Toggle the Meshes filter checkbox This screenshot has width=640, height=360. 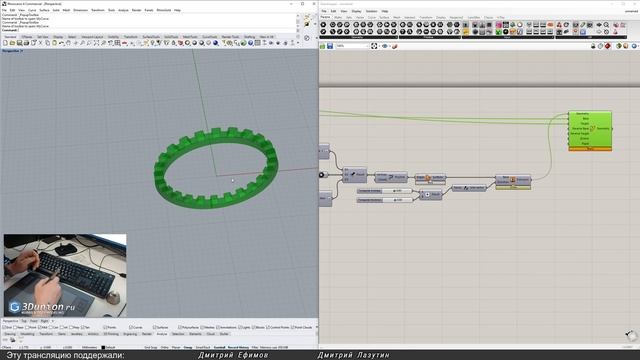coord(202,327)
